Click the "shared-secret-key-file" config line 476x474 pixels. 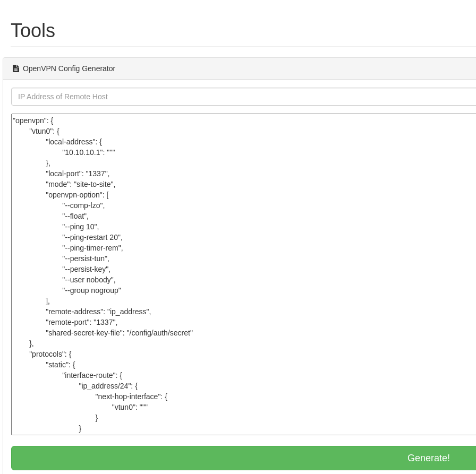coord(119,333)
